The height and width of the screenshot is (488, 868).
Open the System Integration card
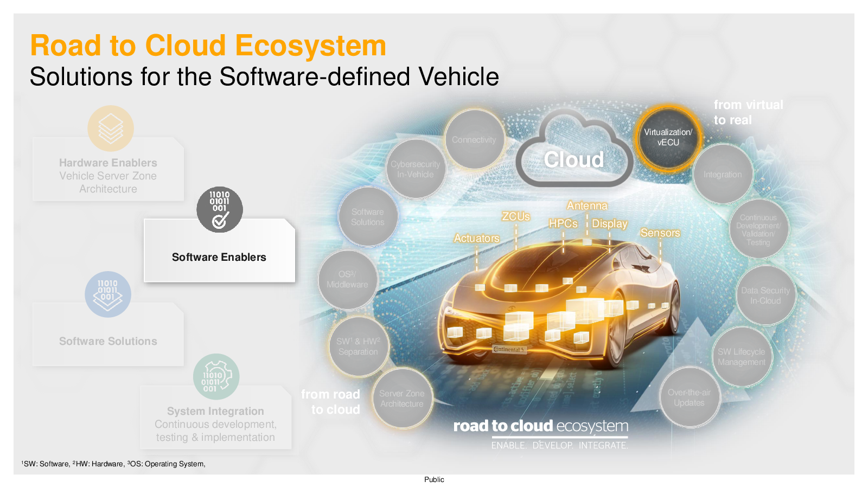pos(216,418)
